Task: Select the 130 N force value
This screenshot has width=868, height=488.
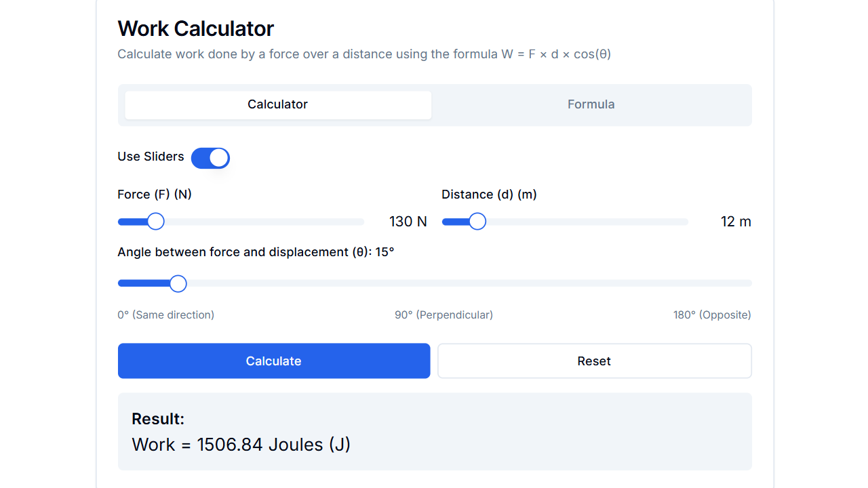Action: click(x=408, y=221)
